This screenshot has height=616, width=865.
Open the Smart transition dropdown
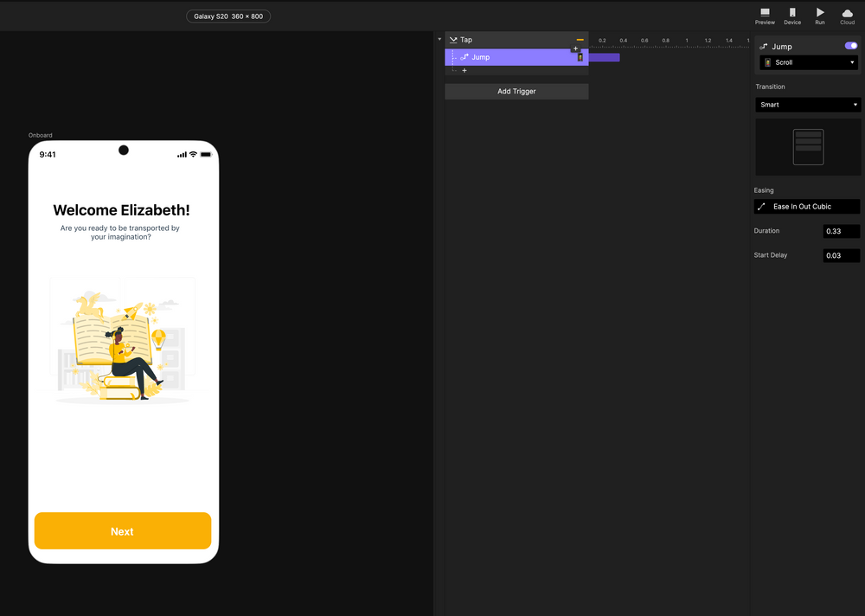pos(808,104)
